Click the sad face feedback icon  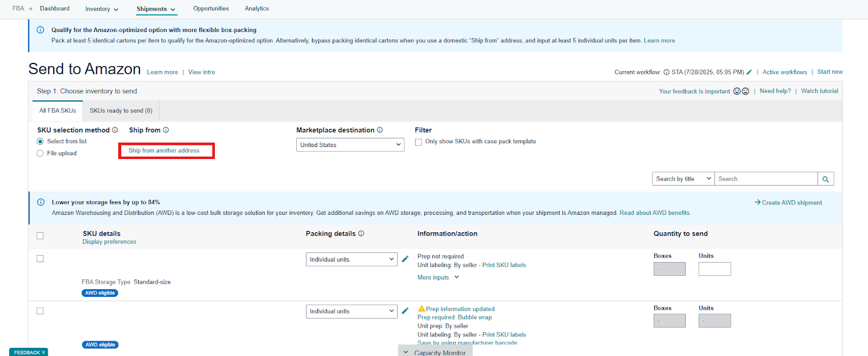pyautogui.click(x=745, y=91)
